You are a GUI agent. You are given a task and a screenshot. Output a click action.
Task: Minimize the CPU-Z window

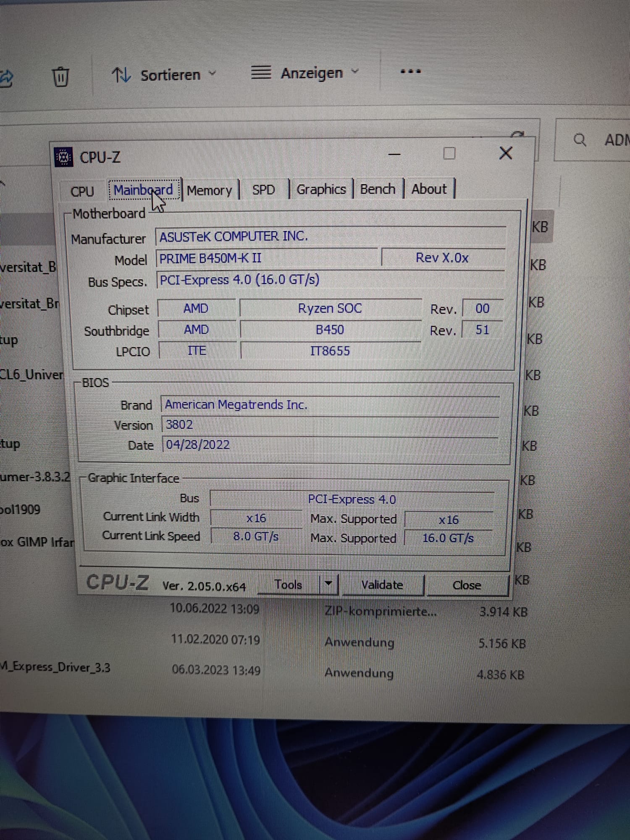tap(394, 155)
